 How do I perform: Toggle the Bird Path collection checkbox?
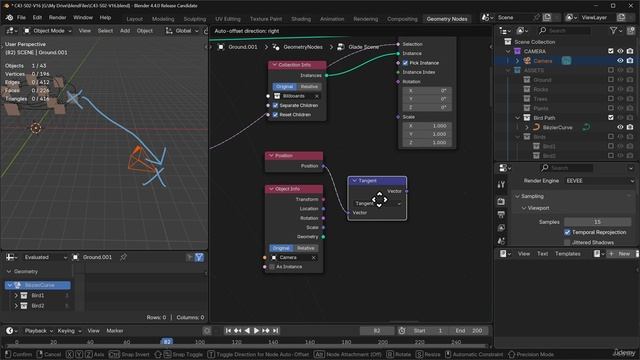[x=611, y=118]
